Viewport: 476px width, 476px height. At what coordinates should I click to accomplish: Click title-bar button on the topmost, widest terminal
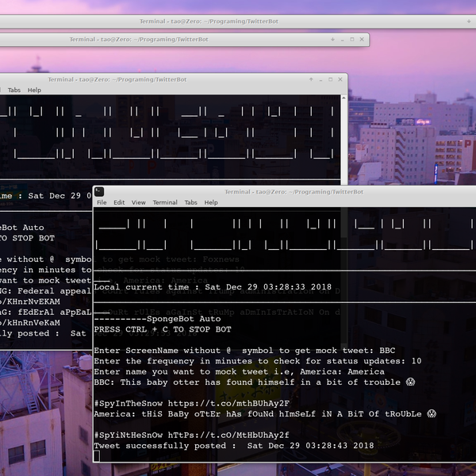click(468, 21)
